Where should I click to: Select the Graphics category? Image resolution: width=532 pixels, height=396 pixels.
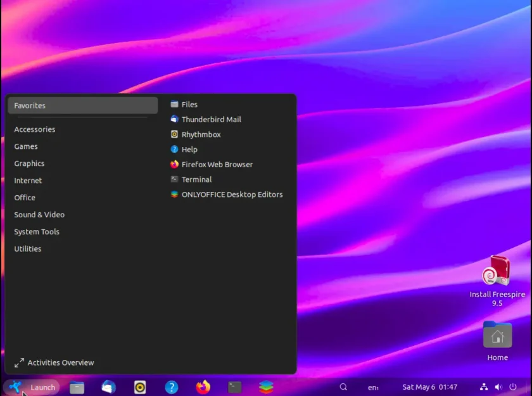point(83,163)
